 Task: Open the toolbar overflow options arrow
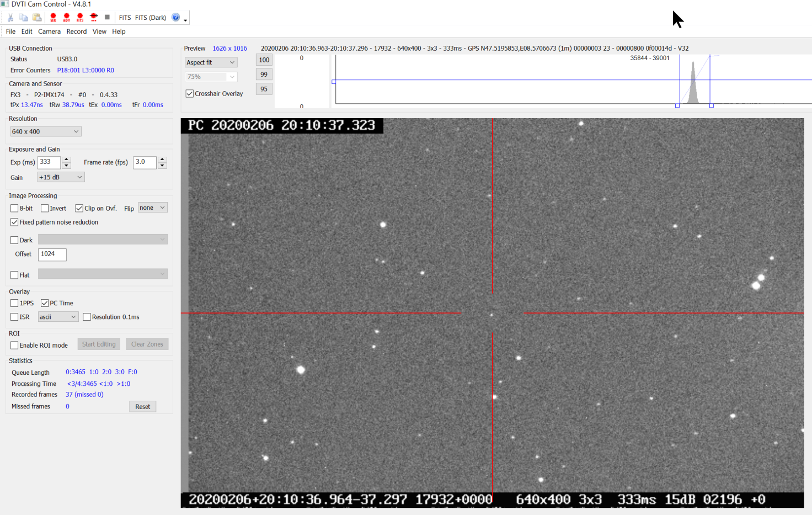185,20
